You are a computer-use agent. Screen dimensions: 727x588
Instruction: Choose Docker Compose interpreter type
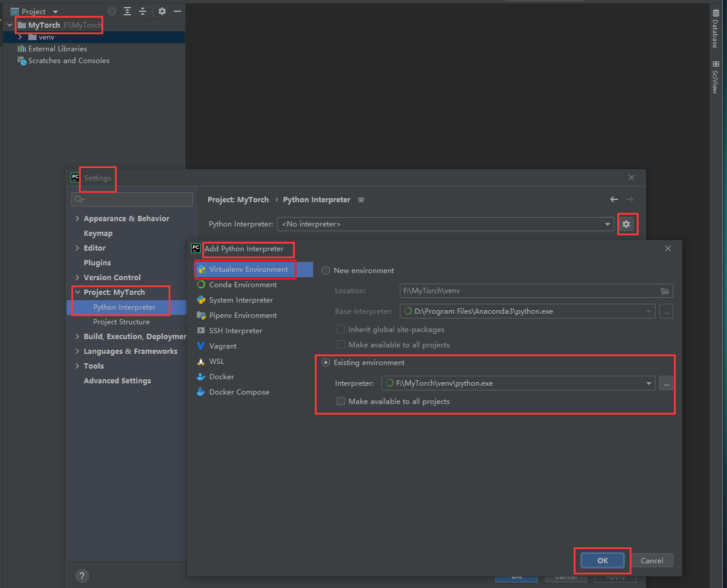tap(239, 392)
